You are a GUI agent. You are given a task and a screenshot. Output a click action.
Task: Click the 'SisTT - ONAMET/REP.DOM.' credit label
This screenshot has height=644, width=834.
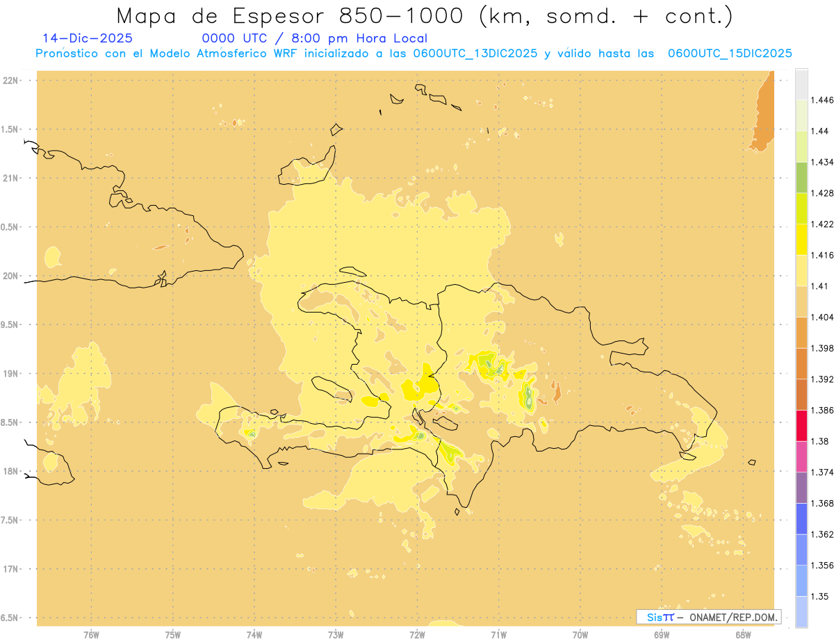[x=709, y=617]
